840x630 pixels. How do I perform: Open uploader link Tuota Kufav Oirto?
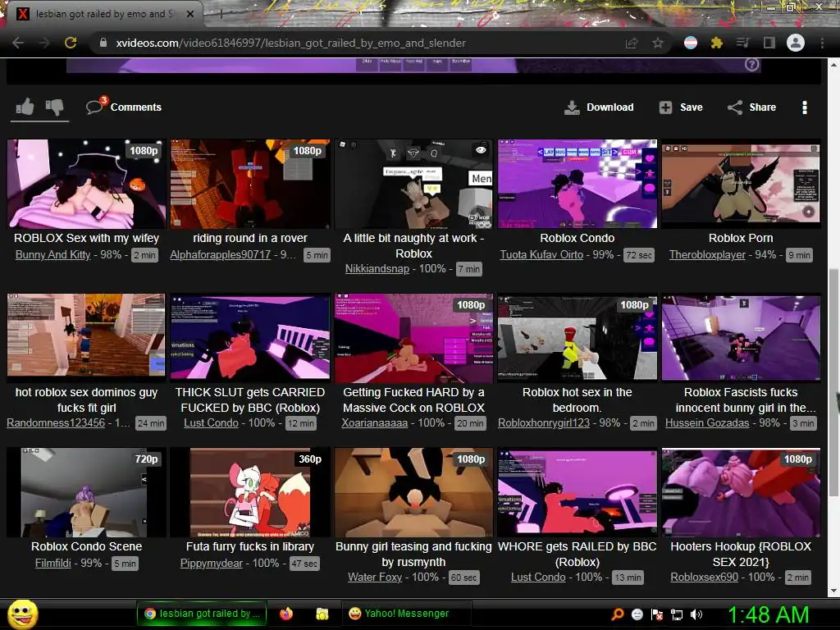pos(541,255)
